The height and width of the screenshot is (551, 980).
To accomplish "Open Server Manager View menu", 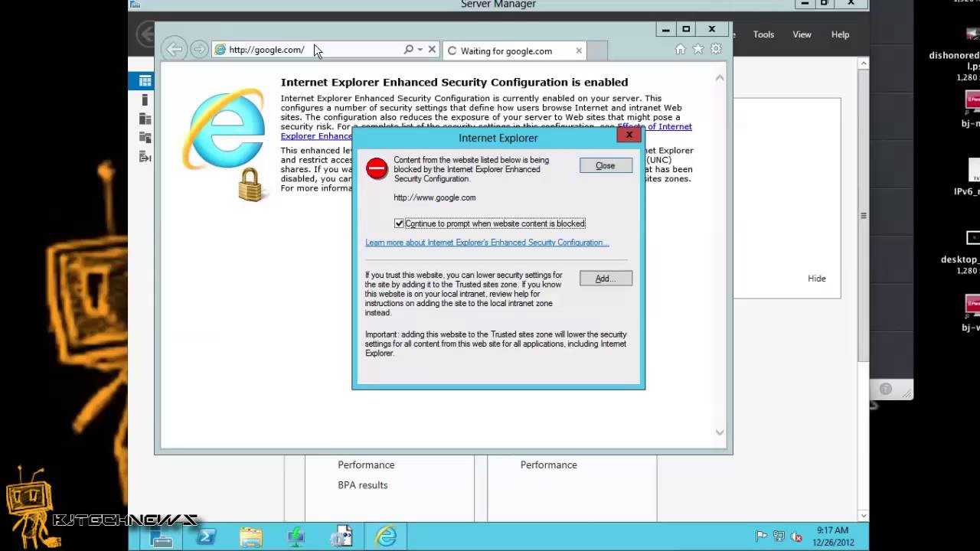I will click(x=802, y=34).
